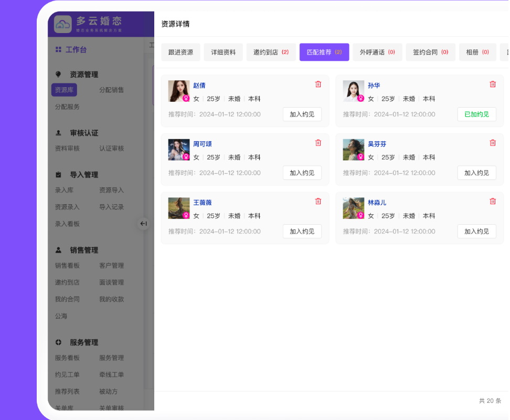
Task: Click the 多云婚恋 cloud logo
Action: 63,24
